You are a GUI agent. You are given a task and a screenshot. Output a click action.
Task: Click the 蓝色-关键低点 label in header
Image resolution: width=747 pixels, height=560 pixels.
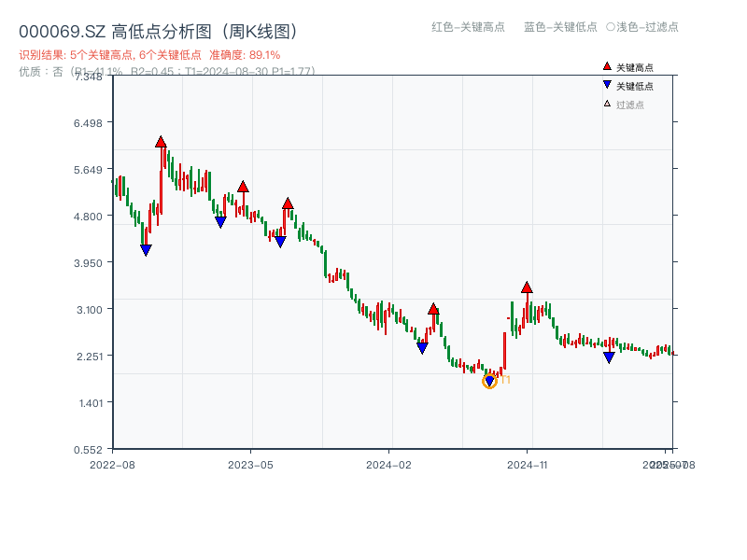pos(560,27)
